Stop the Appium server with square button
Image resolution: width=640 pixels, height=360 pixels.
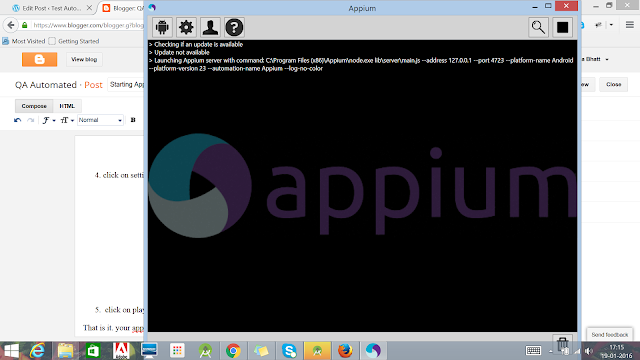[562, 27]
